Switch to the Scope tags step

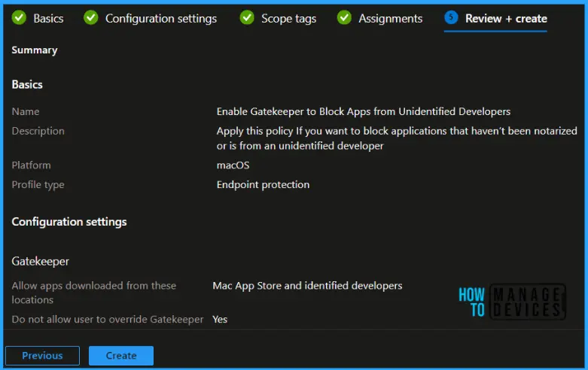(x=289, y=18)
